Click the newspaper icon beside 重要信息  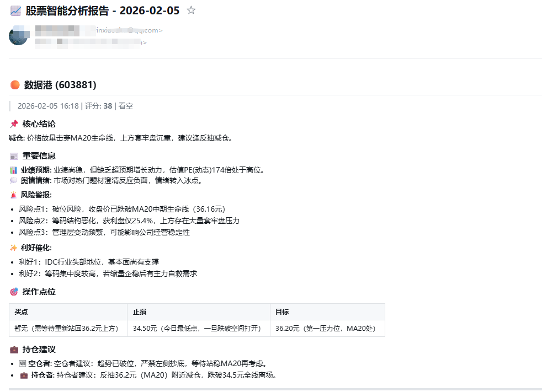tap(14, 156)
